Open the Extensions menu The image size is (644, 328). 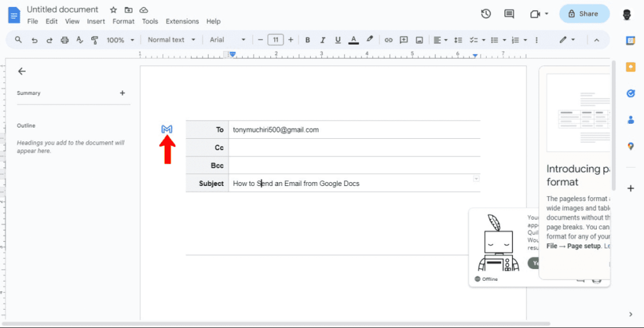182,21
